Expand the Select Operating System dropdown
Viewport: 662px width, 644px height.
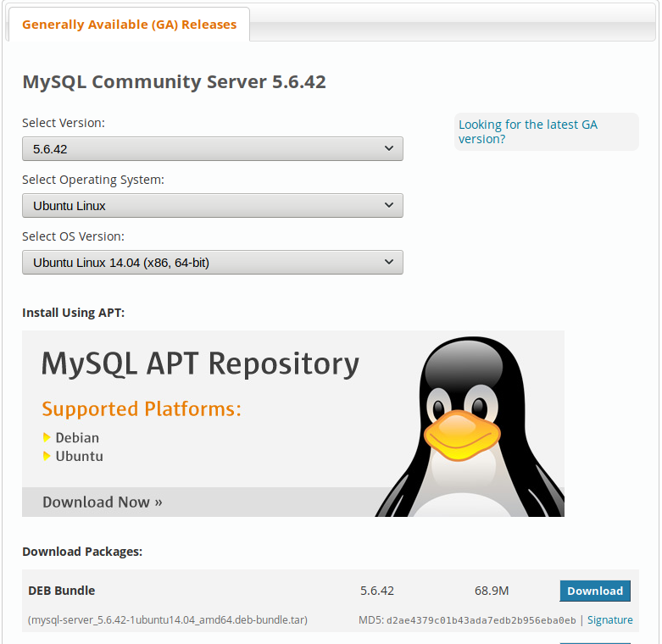212,205
